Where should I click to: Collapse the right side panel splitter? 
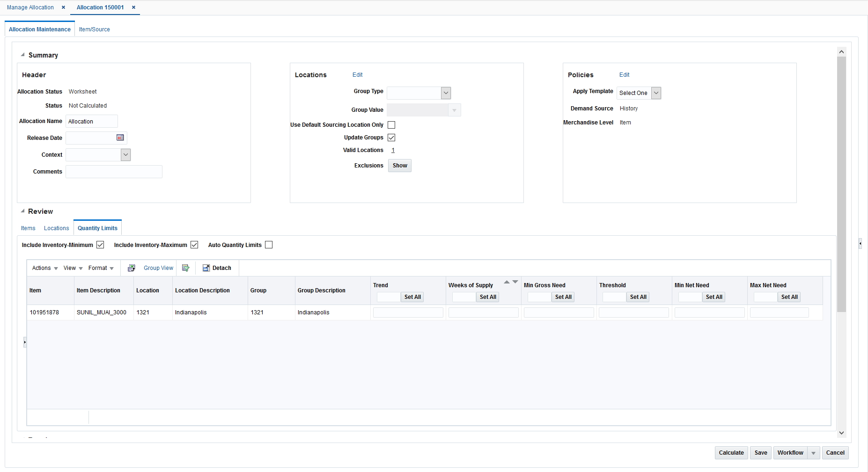pyautogui.click(x=860, y=243)
